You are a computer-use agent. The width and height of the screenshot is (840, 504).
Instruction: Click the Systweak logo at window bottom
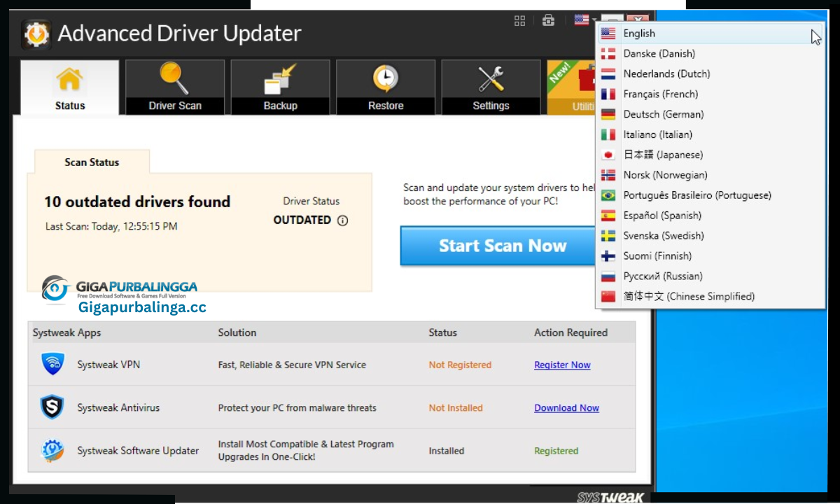[611, 497]
